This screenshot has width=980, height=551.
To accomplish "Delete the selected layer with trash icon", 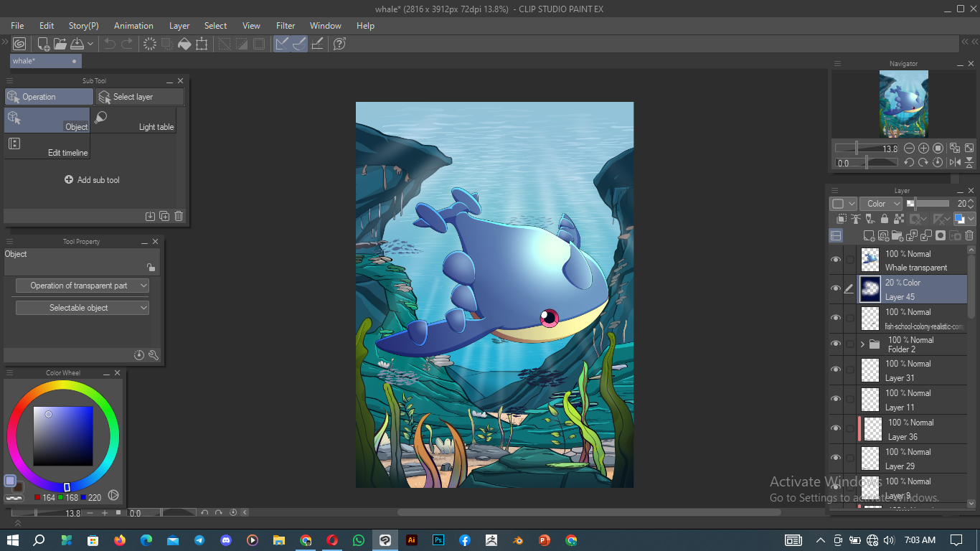I will coord(969,236).
